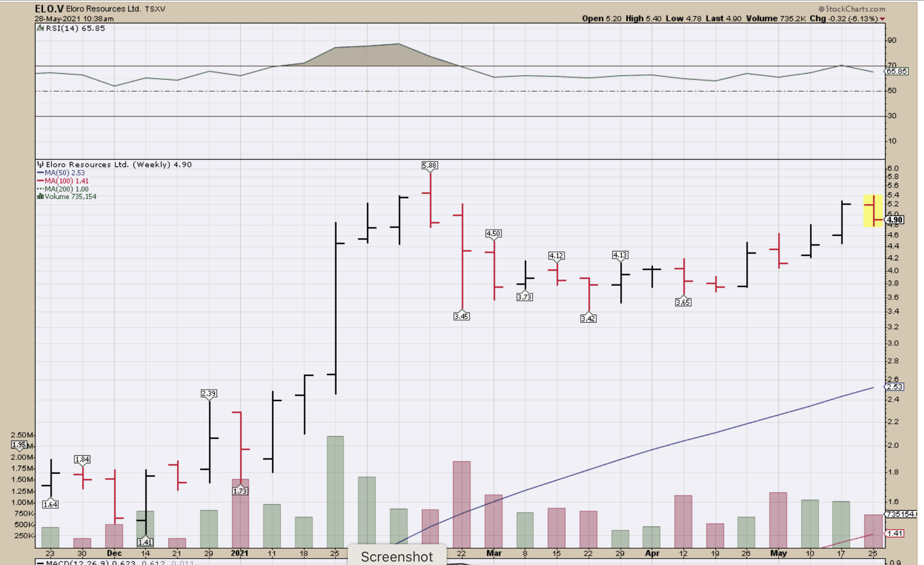Viewport: 924px width, 565px height.
Task: Click the Apr label on date axis
Action: click(x=652, y=553)
